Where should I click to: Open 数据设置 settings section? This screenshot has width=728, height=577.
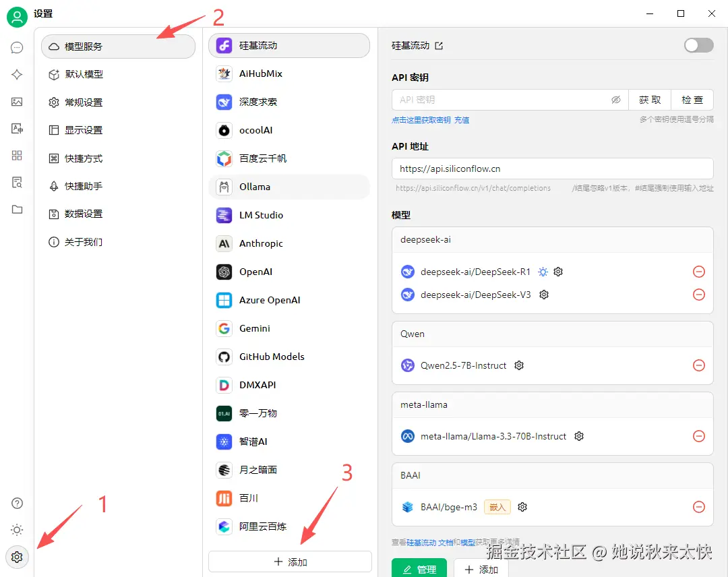119,214
